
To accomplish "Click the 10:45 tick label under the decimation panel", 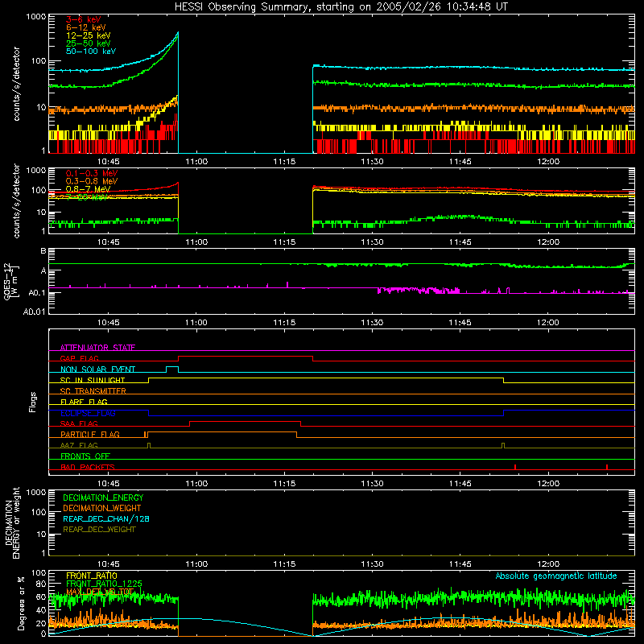I will 109,564.
